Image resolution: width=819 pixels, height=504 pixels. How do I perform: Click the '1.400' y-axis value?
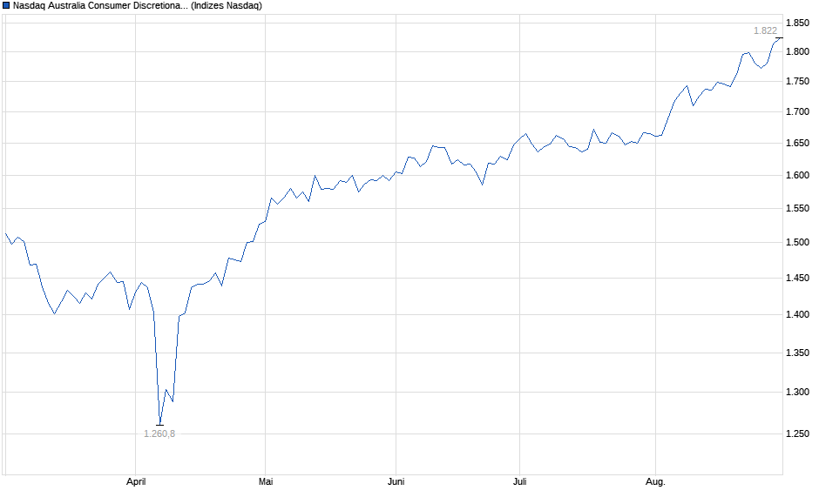pyautogui.click(x=797, y=314)
